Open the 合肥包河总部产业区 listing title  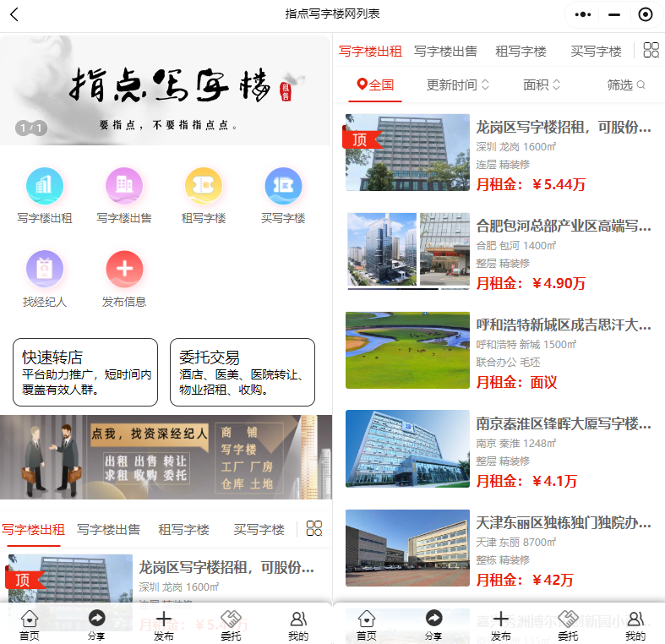(x=564, y=226)
